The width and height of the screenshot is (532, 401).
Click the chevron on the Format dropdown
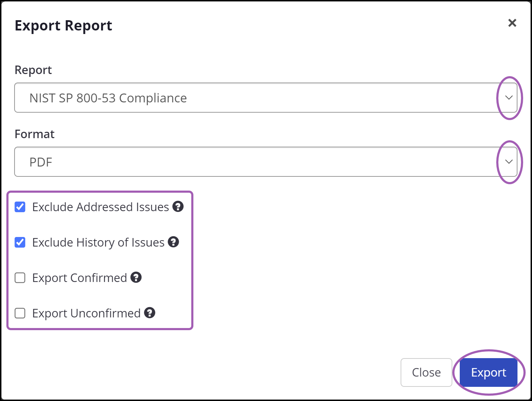(x=509, y=162)
